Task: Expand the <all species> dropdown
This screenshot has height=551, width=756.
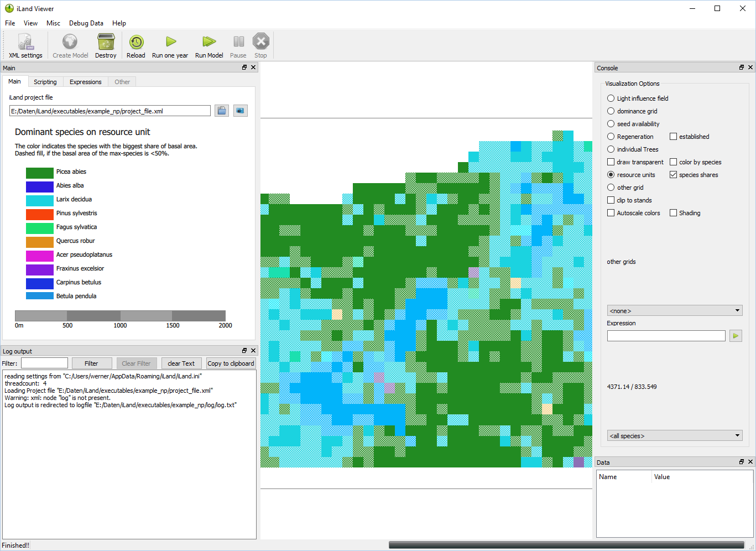Action: pyautogui.click(x=675, y=435)
